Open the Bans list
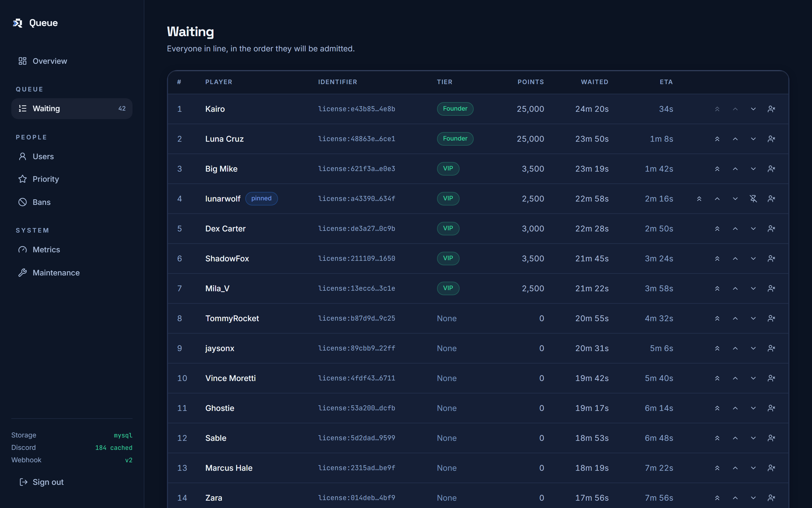The height and width of the screenshot is (508, 812). (x=72, y=202)
